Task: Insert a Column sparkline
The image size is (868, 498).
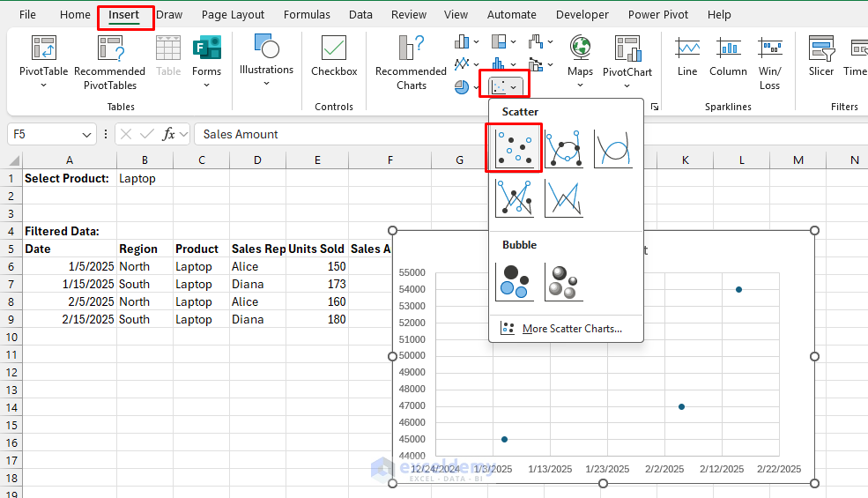Action: click(x=728, y=56)
